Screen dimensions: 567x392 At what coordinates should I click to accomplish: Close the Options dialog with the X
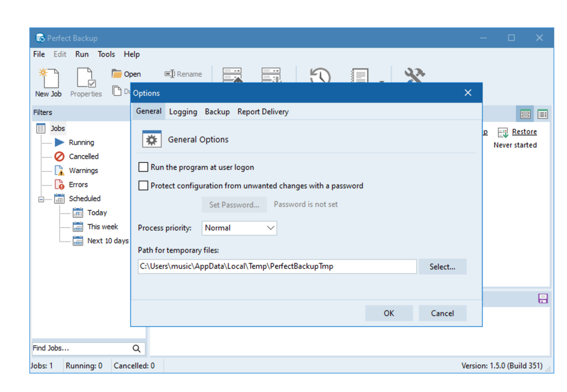click(x=468, y=93)
